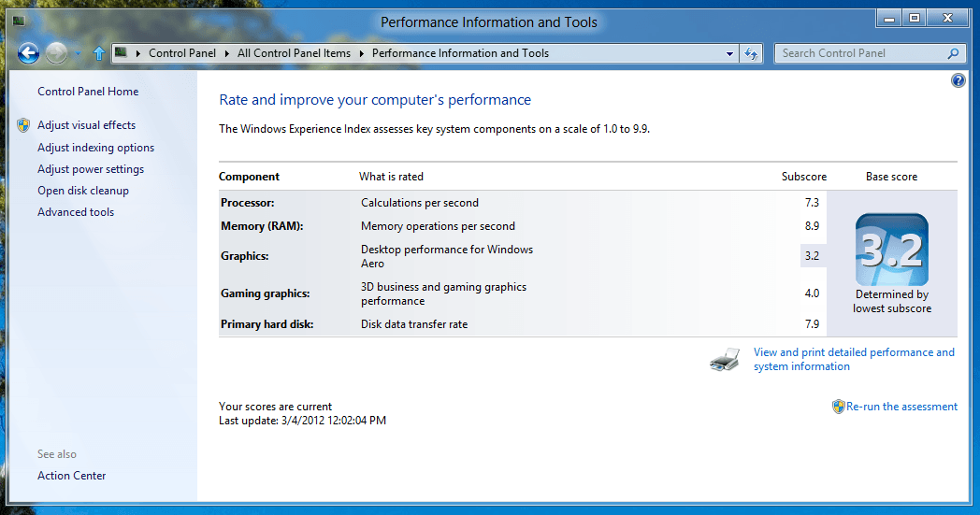Close the Performance Information and Tools window
980x515 pixels.
[947, 19]
